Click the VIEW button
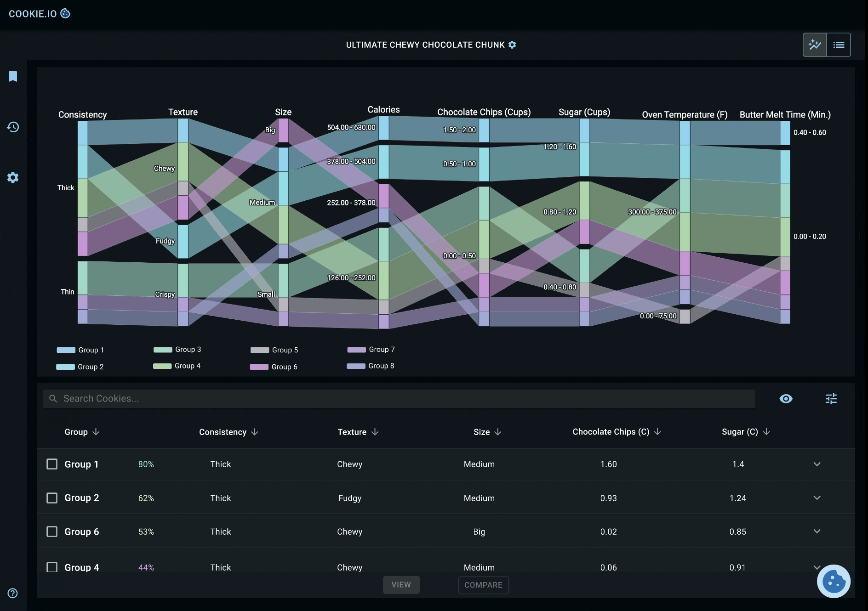This screenshot has width=868, height=611. 401,585
